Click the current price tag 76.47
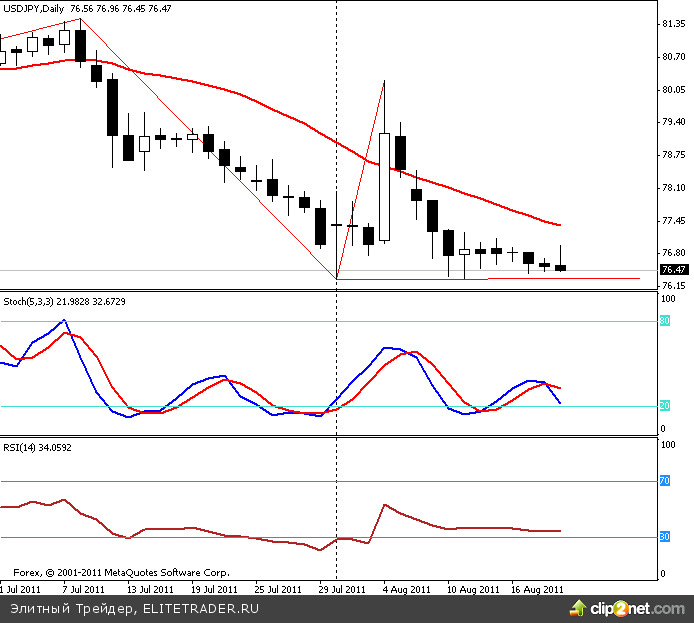 pyautogui.click(x=674, y=270)
